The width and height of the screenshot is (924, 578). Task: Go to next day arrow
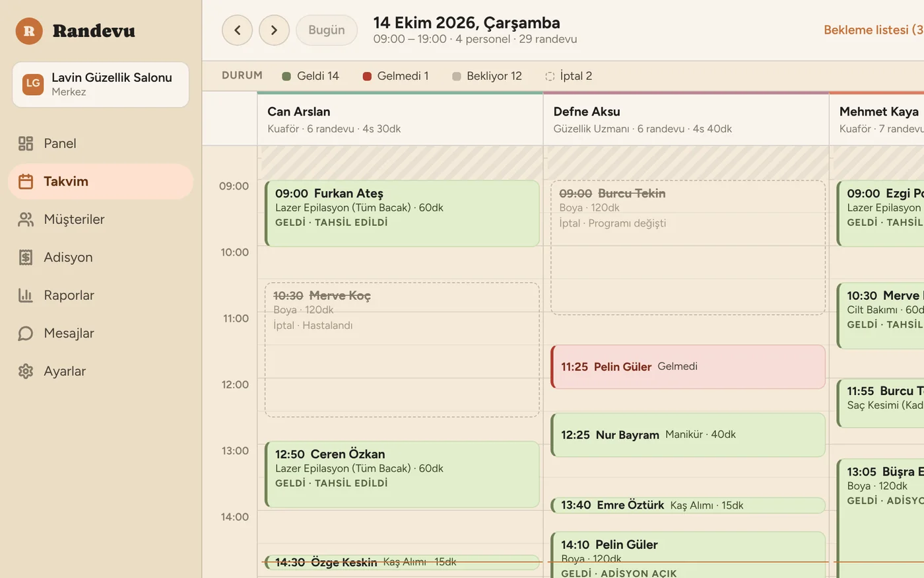[x=274, y=30]
